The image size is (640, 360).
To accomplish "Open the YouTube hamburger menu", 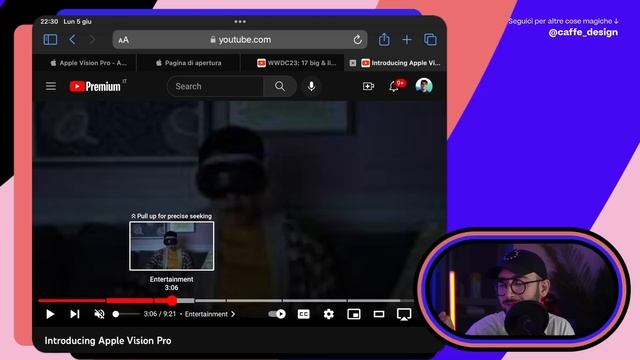I will (51, 86).
